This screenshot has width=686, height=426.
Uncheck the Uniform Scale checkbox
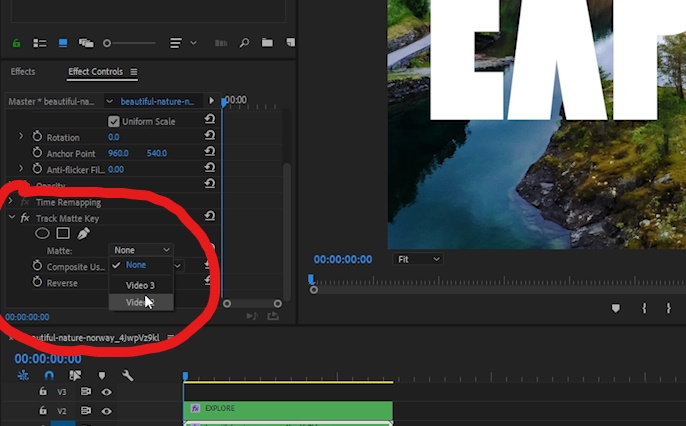point(113,121)
